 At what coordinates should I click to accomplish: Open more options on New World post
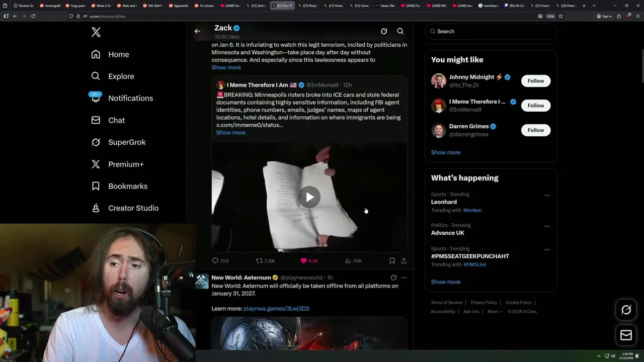pyautogui.click(x=404, y=278)
